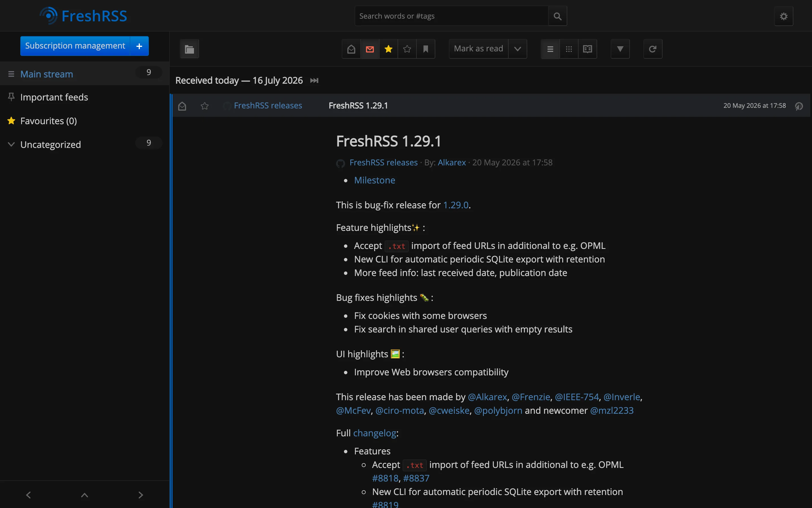Change sort order with triangle icon
Image resolution: width=812 pixels, height=508 pixels.
[x=620, y=49]
